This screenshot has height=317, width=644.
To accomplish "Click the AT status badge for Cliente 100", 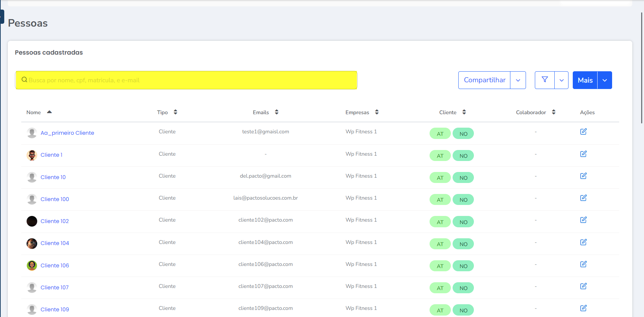I will coord(440,200).
